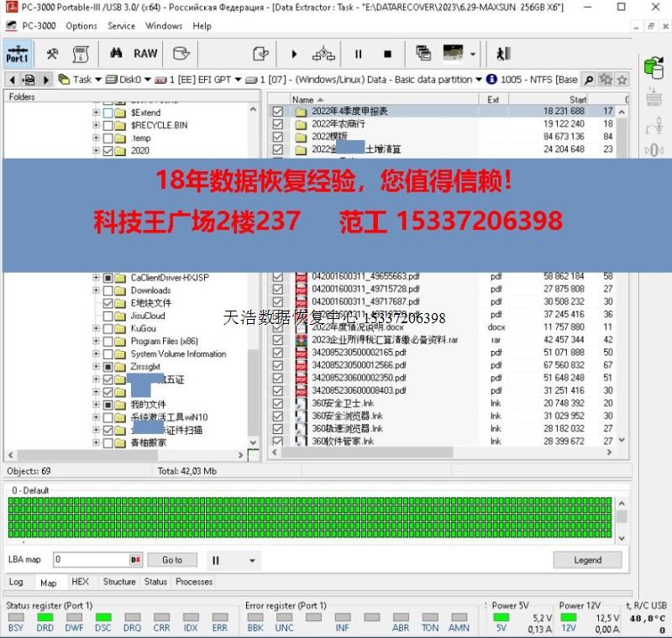Image resolution: width=672 pixels, height=638 pixels.
Task: Click the stop square icon in toolbar
Action: (x=387, y=54)
